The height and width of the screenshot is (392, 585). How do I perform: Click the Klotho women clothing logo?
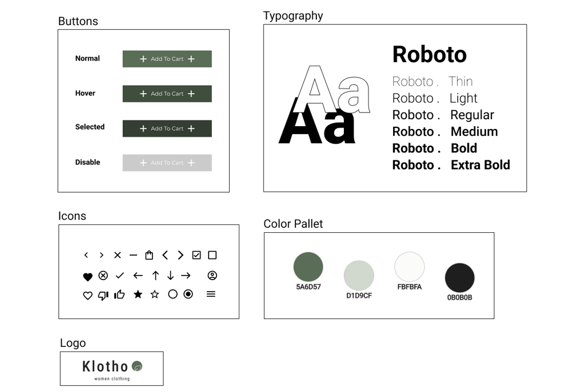click(x=111, y=369)
